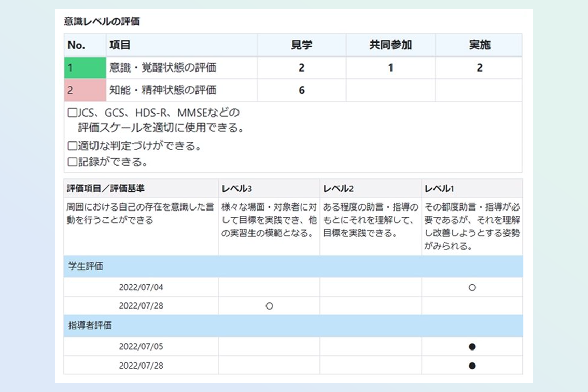
Task: Click the green No. 1 cell
Action: click(85, 68)
